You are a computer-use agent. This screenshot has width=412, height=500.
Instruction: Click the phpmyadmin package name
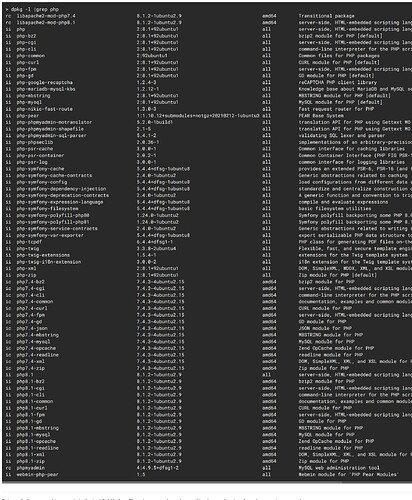click(x=31, y=468)
